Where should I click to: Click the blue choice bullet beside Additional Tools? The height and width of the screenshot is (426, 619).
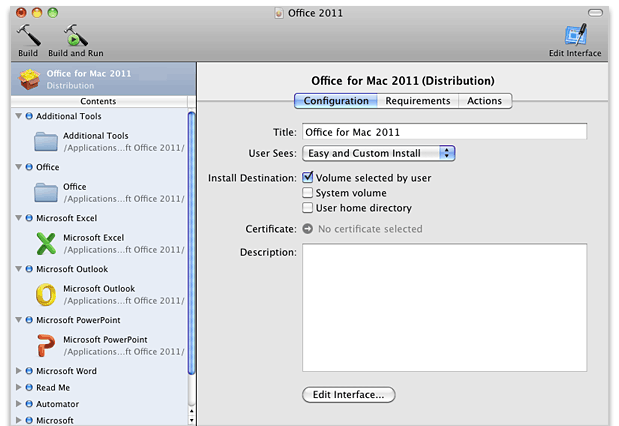point(29,116)
